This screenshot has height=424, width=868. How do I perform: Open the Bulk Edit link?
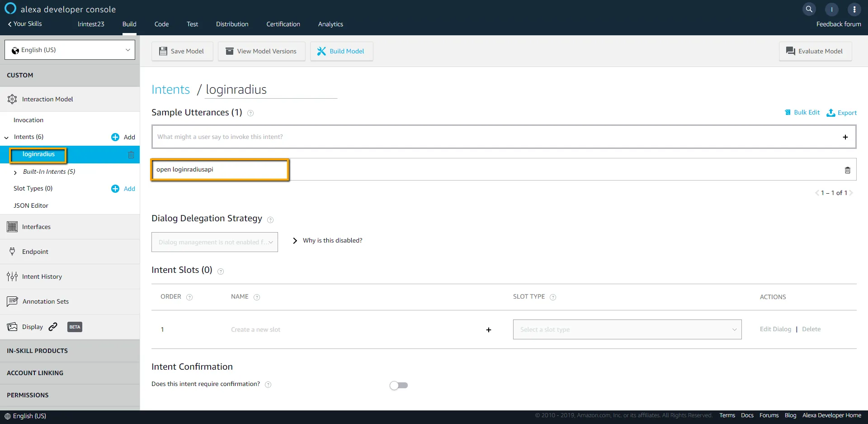tap(802, 113)
